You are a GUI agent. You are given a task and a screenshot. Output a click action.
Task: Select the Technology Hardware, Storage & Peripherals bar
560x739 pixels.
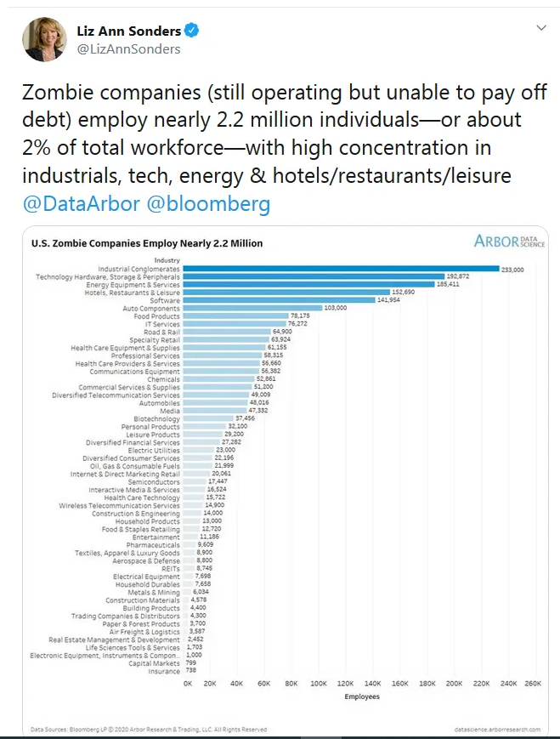point(314,276)
